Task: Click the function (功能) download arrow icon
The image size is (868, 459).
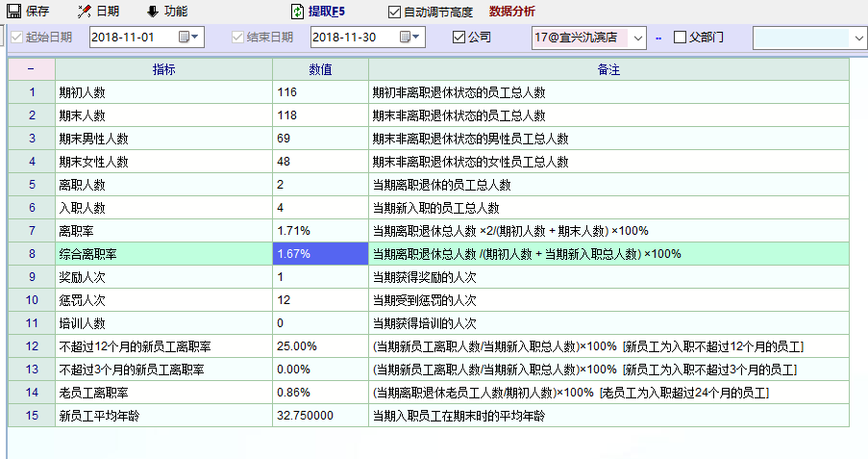Action: tap(152, 12)
